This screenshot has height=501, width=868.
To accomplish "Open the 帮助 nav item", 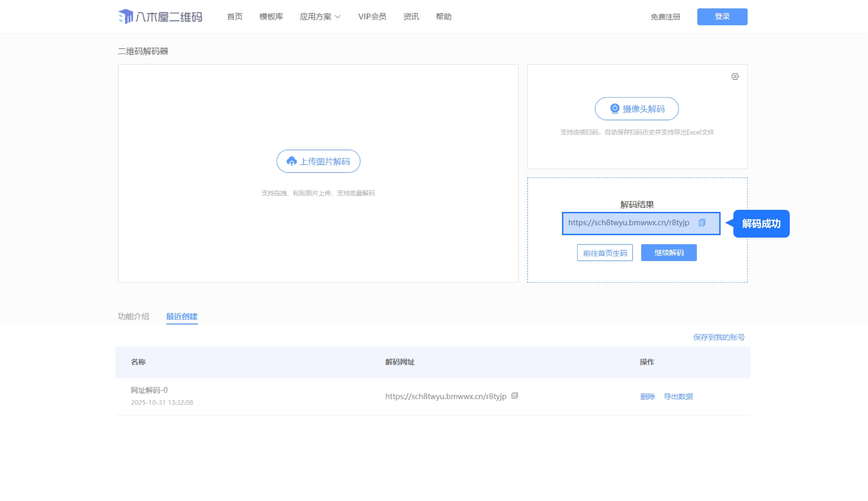I will 443,16.
